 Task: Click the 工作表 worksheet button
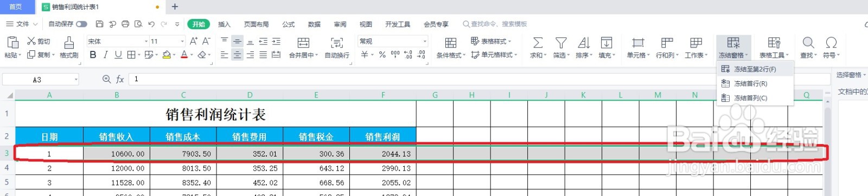point(696,48)
